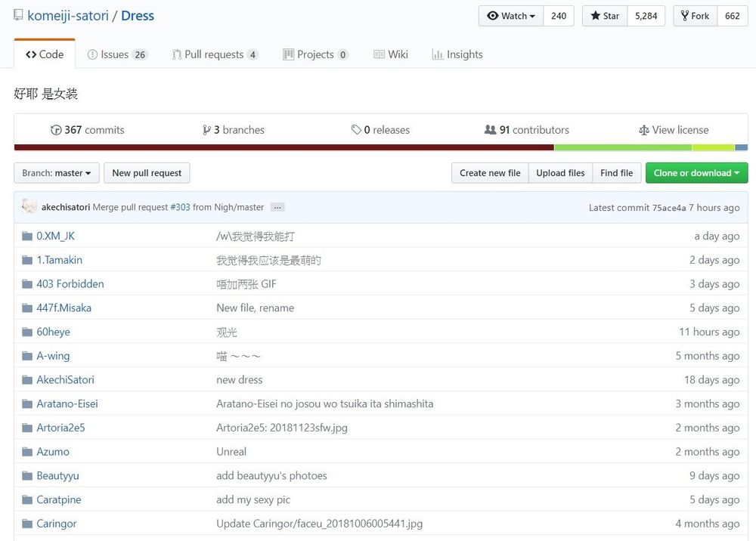This screenshot has height=541, width=756.
Task: Click the folder icon next to 403 Forbidden
Action: 27,284
